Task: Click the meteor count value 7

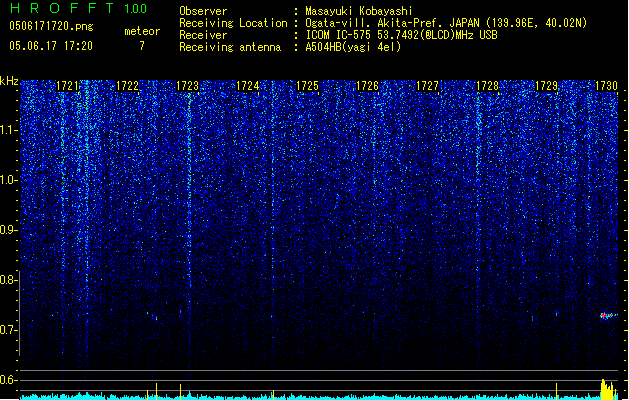Action: point(142,46)
